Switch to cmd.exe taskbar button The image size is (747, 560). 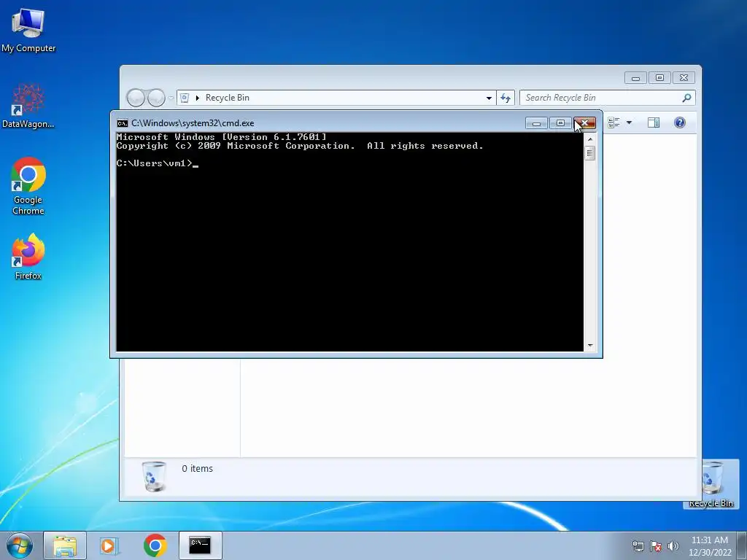[x=200, y=545]
